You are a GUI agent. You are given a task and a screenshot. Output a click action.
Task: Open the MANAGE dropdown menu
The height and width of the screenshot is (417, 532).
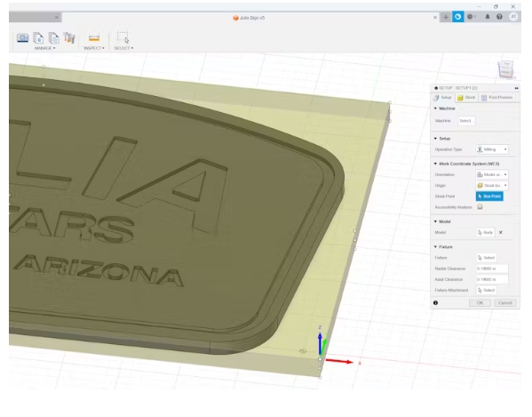[44, 48]
